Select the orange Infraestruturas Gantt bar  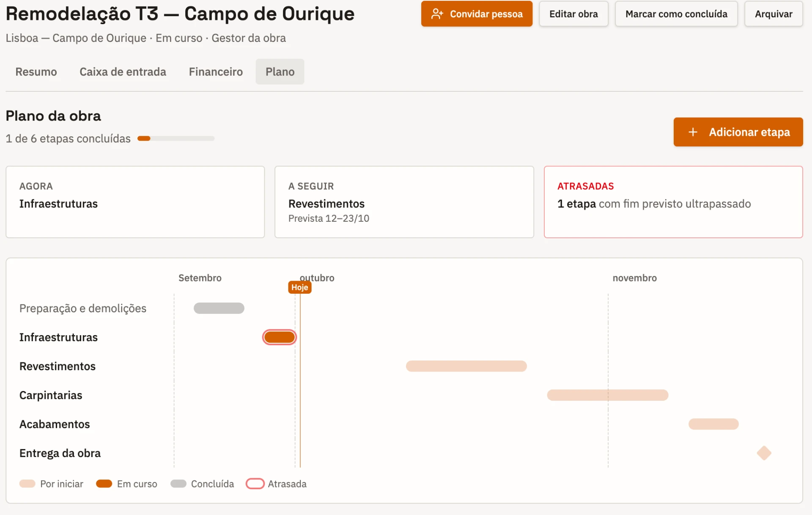279,337
